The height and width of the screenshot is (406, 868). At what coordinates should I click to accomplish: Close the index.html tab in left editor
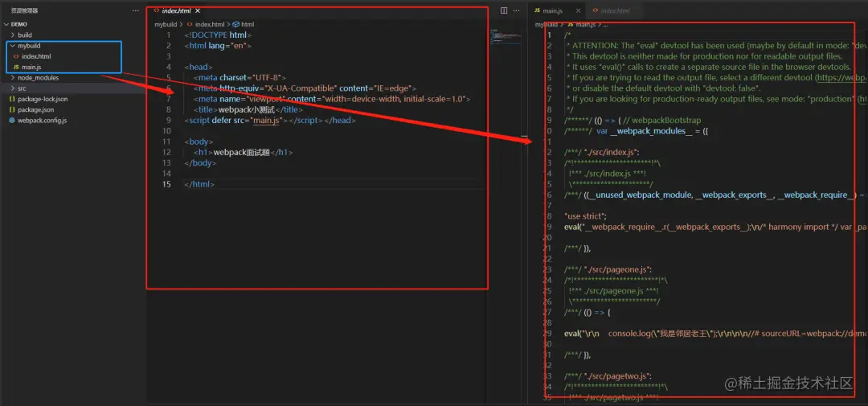tap(198, 10)
